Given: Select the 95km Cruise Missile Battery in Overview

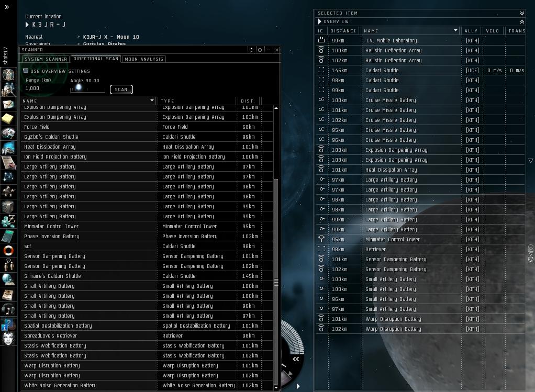Looking at the screenshot, I should coord(420,130).
